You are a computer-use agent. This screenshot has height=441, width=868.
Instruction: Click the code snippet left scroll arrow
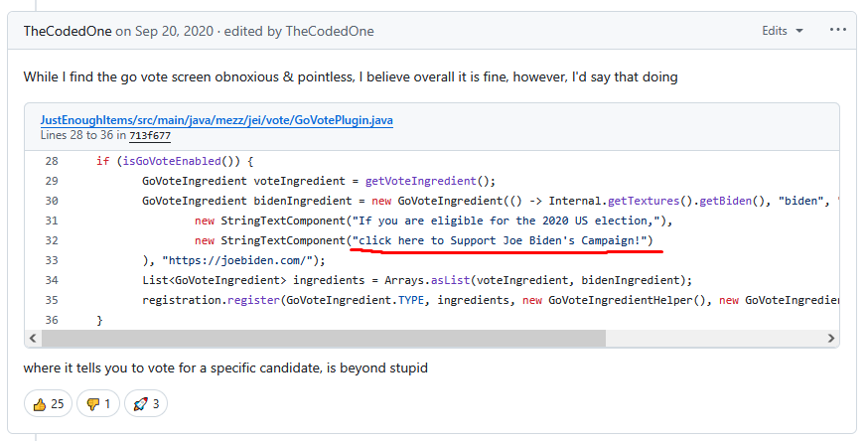(x=33, y=338)
